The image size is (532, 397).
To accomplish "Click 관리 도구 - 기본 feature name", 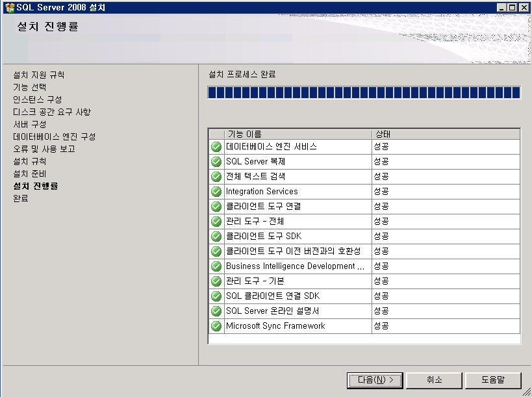I will click(x=255, y=281).
